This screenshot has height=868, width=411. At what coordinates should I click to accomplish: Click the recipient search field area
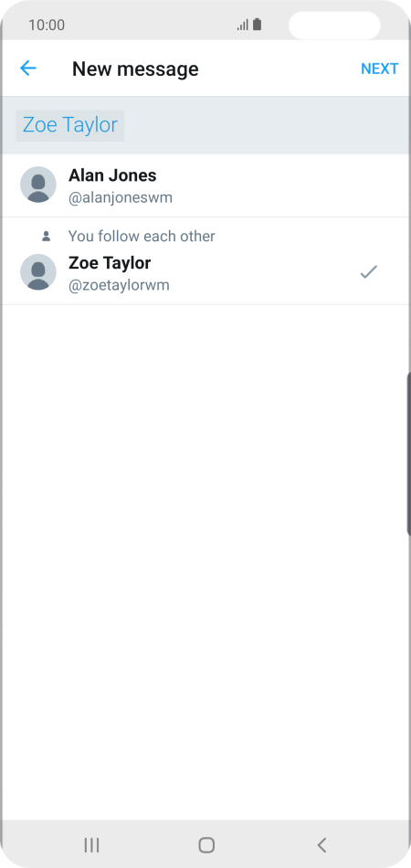(x=205, y=125)
